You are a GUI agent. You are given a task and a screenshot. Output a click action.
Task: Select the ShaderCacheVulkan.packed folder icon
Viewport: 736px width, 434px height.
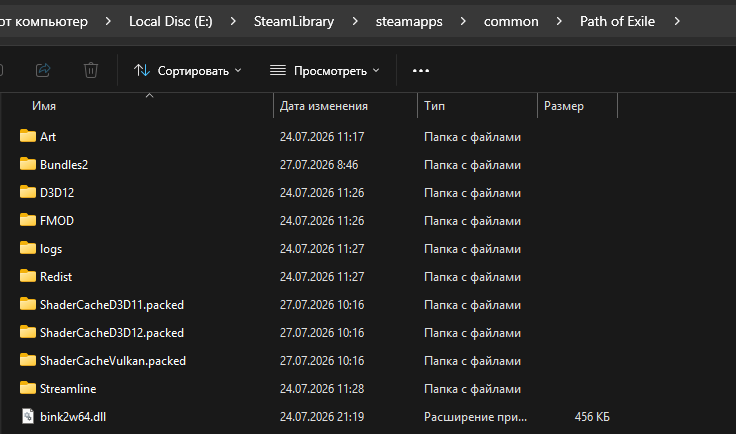pos(28,360)
